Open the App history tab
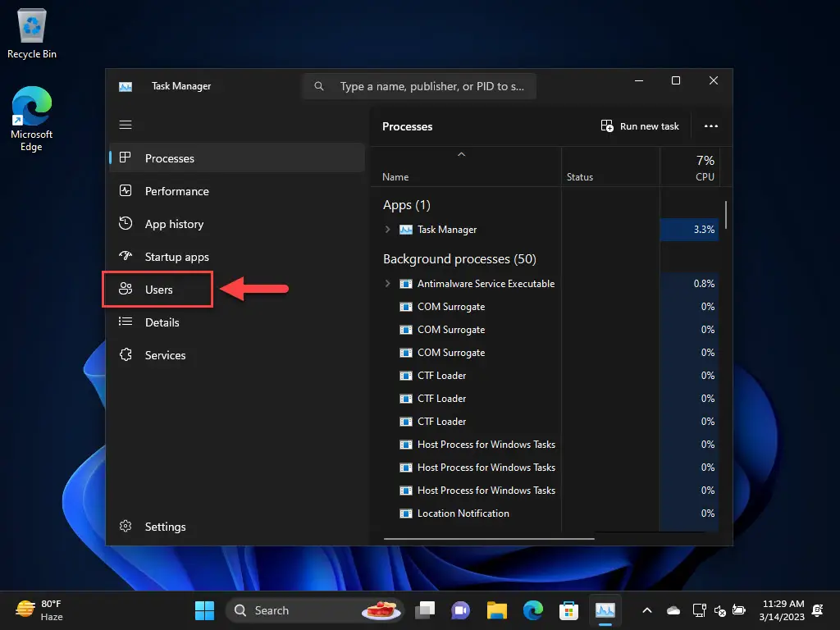Viewport: 840px width, 630px height. point(237,224)
